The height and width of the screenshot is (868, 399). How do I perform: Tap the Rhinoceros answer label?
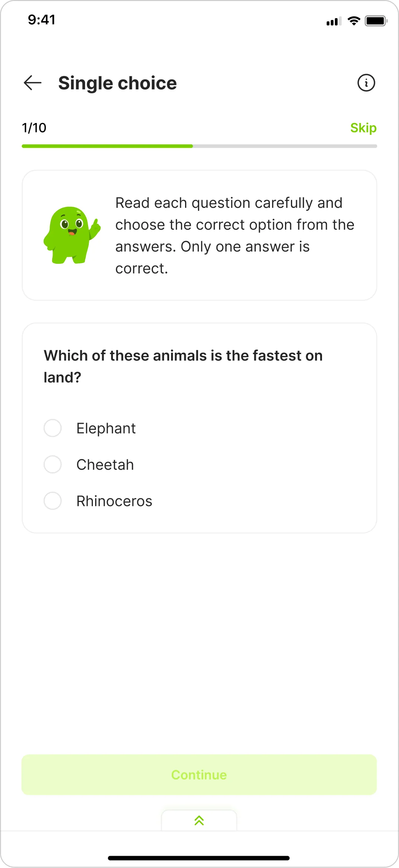114,501
